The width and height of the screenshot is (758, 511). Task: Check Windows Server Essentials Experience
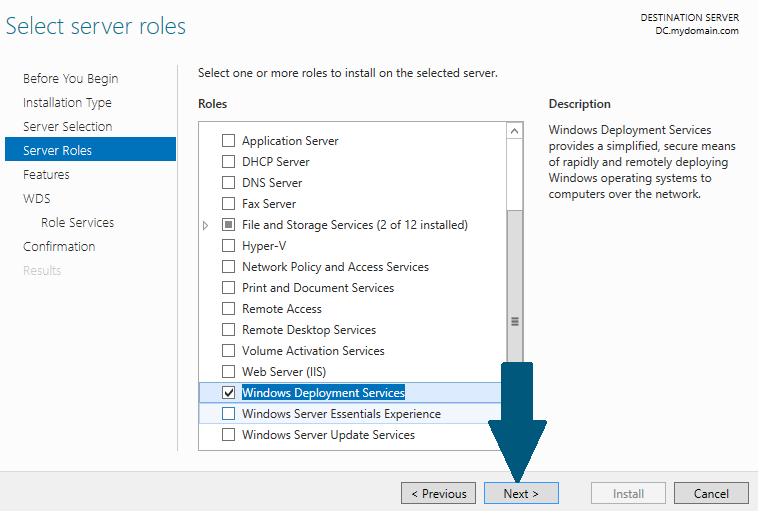[228, 414]
